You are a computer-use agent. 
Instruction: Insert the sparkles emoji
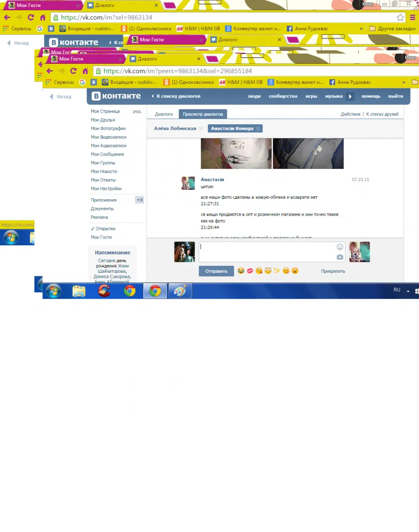click(277, 271)
